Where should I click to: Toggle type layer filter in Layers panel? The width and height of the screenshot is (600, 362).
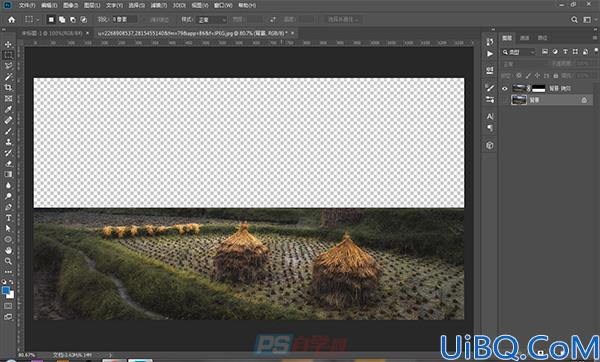click(x=565, y=52)
